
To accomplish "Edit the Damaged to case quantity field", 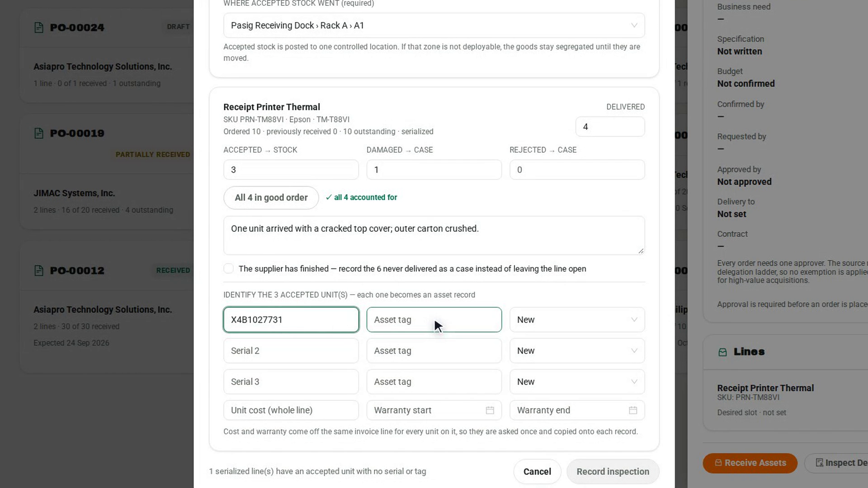I will [434, 170].
